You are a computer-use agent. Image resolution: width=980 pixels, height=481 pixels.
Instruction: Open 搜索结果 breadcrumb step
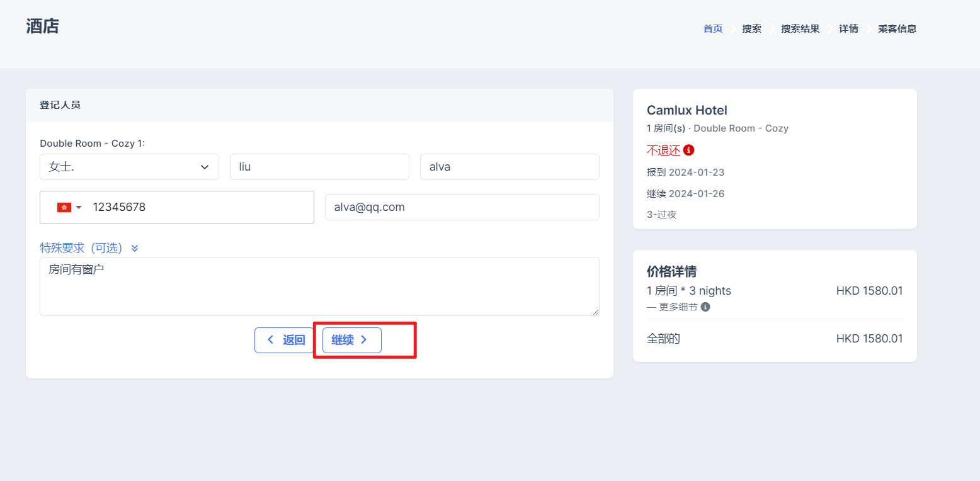coord(800,29)
